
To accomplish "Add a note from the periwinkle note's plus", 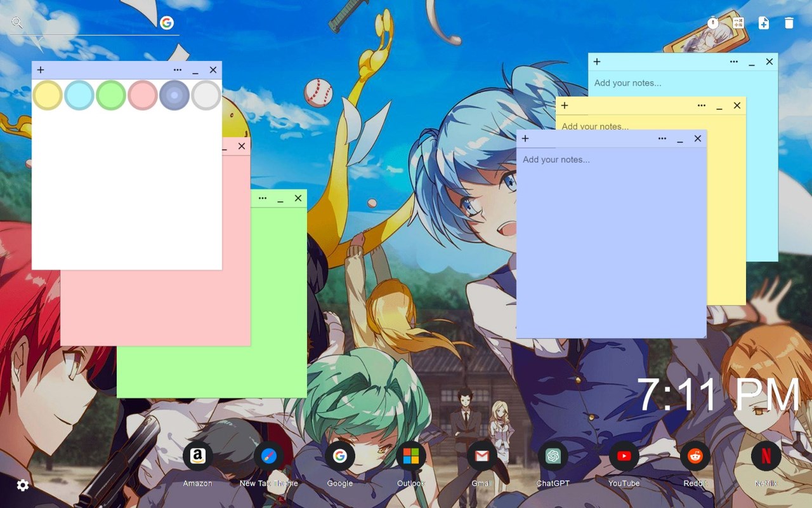I will tap(525, 138).
